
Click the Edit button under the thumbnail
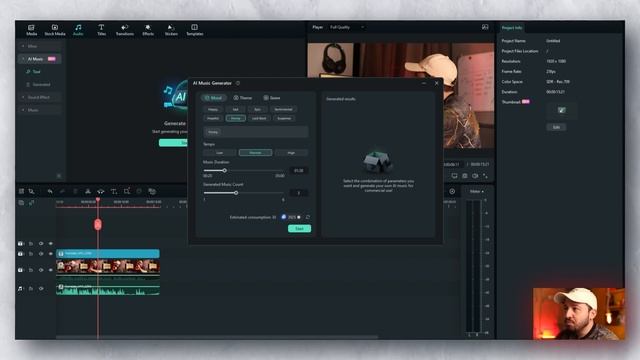(x=556, y=127)
